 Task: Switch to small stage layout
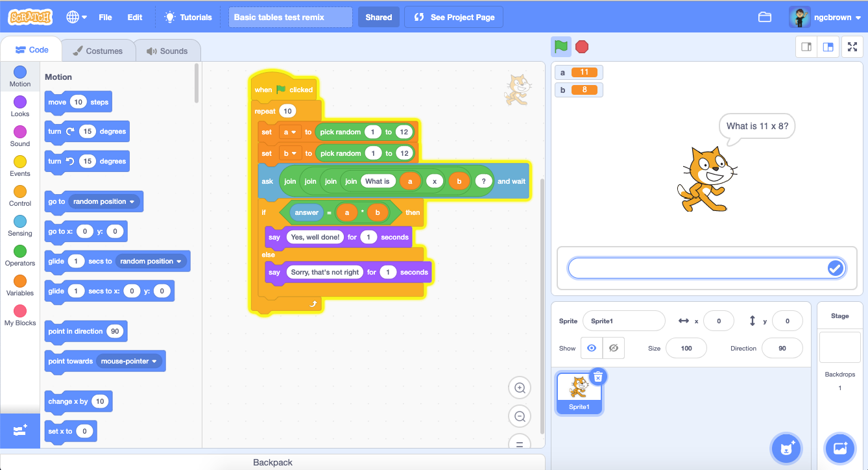[806, 47]
